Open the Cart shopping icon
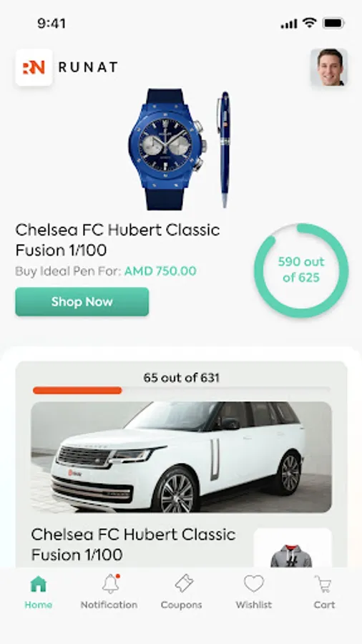This screenshot has height=644, width=362. tap(323, 584)
